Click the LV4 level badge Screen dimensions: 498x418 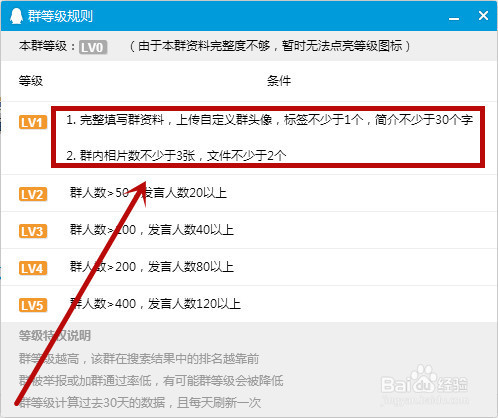pos(33,268)
